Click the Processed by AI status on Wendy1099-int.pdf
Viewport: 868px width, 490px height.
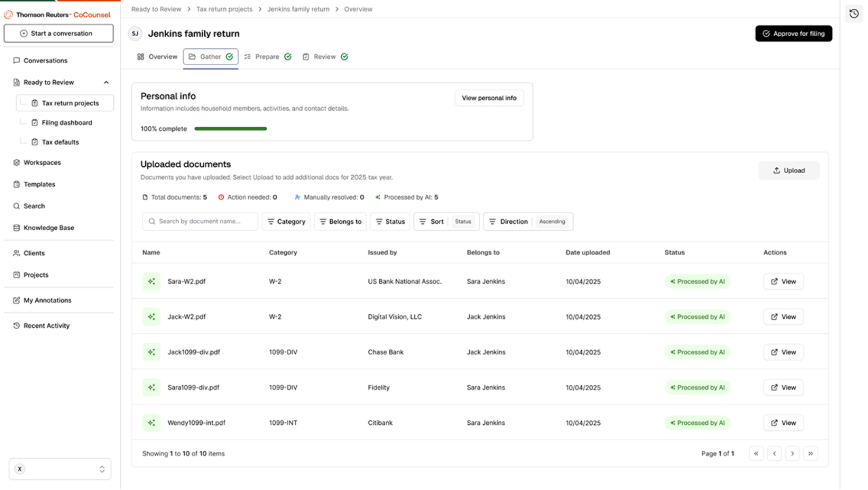pos(697,422)
